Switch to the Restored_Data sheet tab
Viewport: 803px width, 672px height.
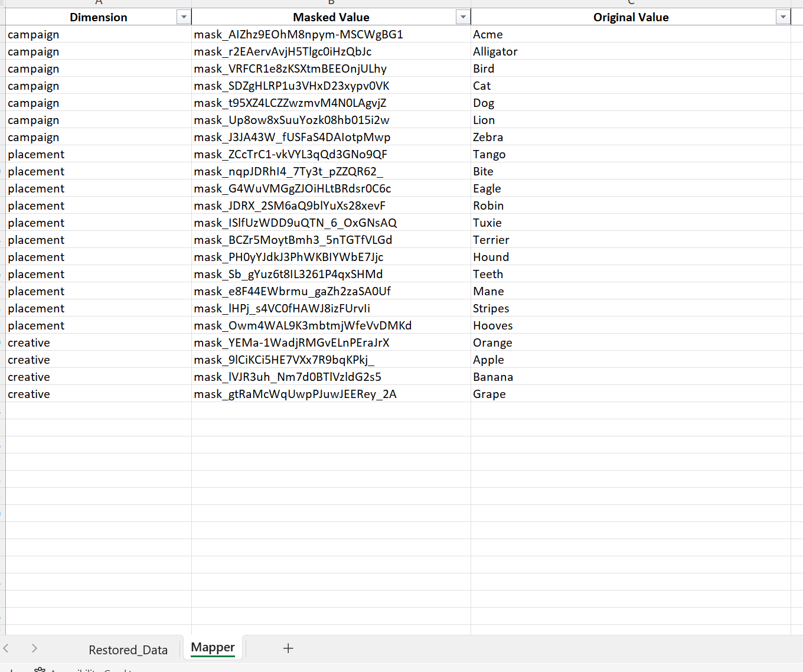click(x=128, y=650)
